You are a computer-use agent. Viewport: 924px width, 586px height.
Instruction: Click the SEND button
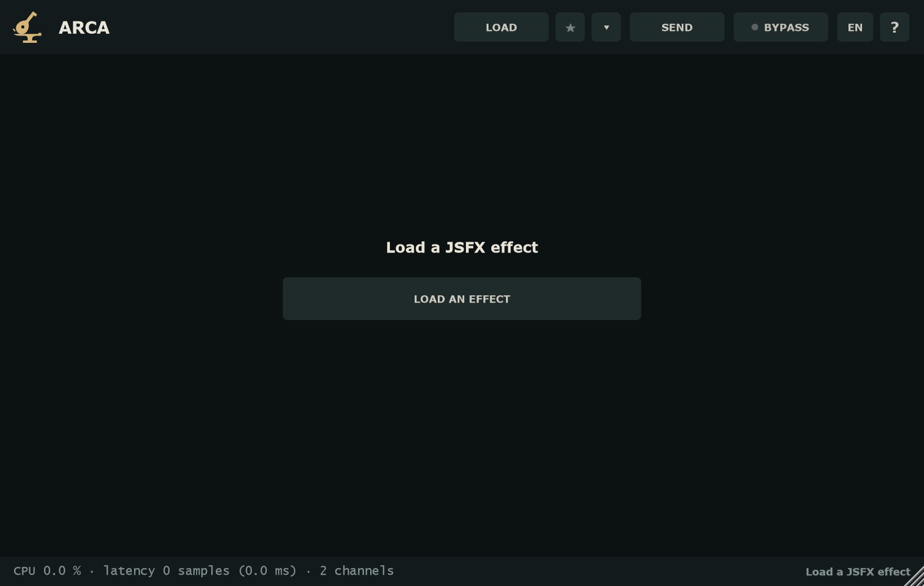coord(677,27)
